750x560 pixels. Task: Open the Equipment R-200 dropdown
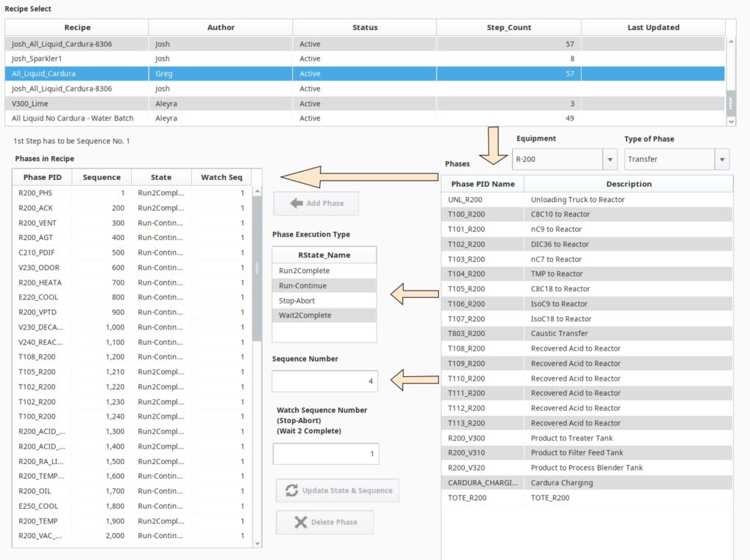[x=609, y=159]
